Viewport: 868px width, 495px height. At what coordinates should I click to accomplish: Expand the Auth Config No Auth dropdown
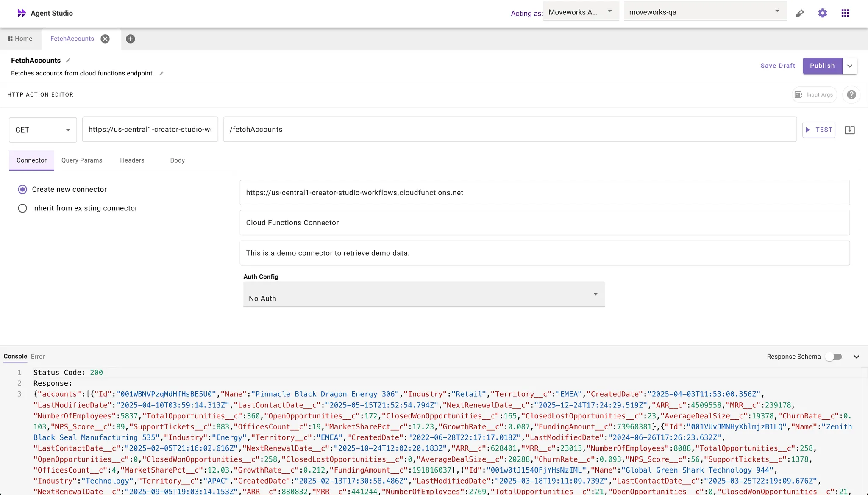point(424,295)
